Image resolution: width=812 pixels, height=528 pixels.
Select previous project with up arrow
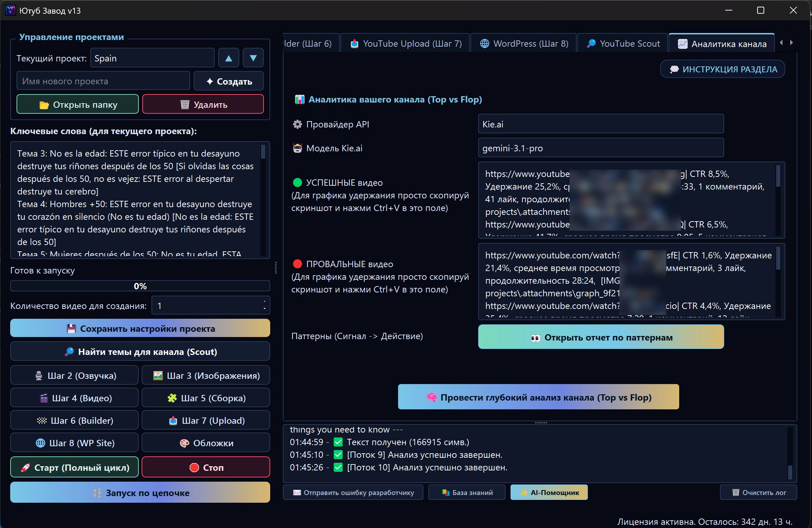229,58
